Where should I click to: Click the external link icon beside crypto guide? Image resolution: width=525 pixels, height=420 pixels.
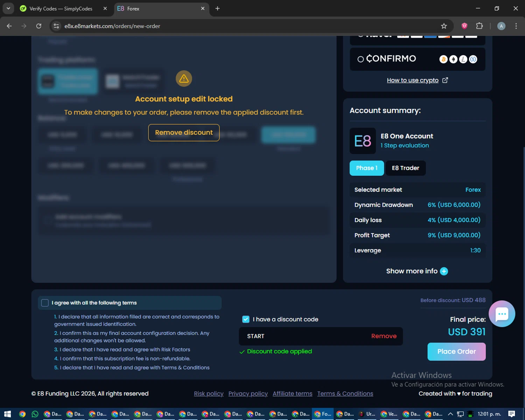(445, 80)
